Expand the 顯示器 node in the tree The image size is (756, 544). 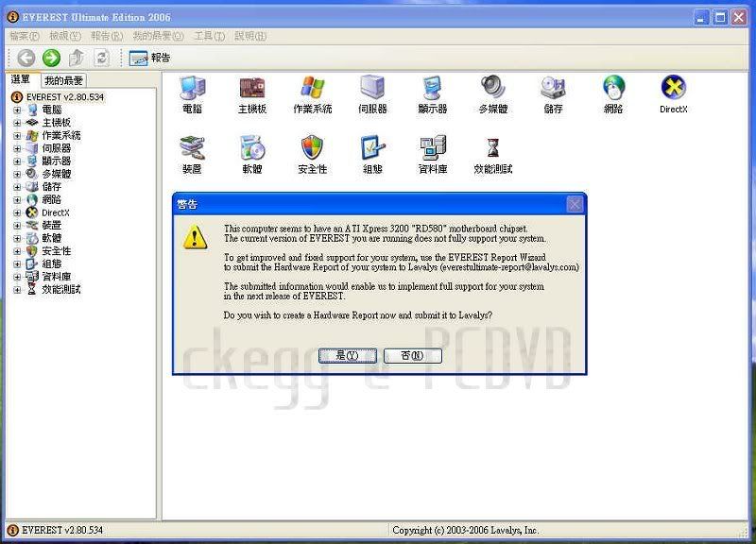click(17, 161)
